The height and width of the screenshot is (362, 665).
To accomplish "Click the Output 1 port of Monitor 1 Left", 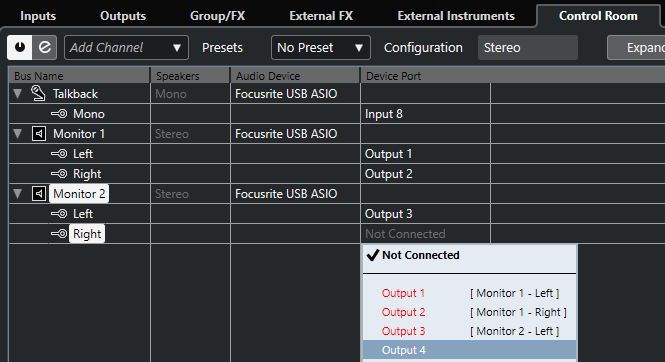I will [425, 153].
